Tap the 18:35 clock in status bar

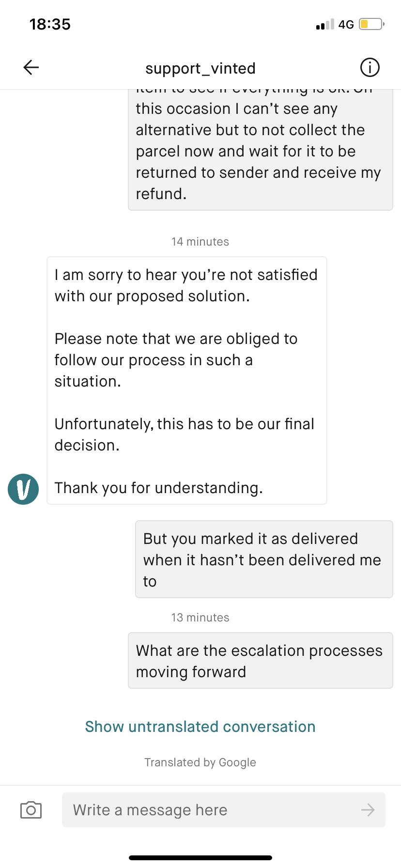50,24
